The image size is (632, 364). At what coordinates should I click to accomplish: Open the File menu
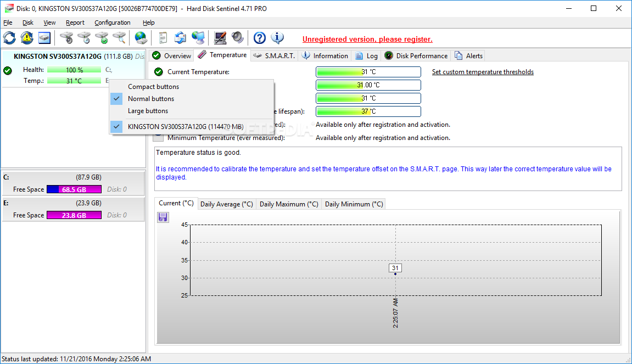point(8,23)
